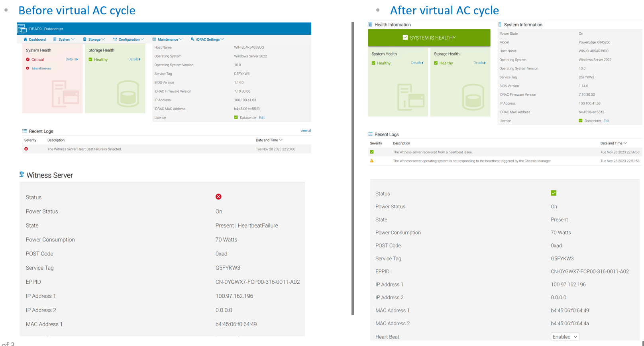Open the System dropdown menu
Viewport: 644px width, 346px height.
point(64,40)
